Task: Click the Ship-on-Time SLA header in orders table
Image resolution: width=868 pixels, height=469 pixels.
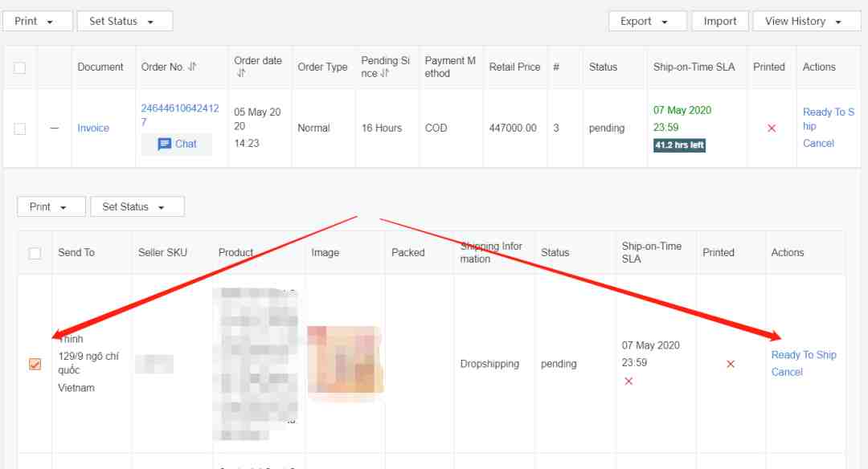Action: pyautogui.click(x=694, y=67)
